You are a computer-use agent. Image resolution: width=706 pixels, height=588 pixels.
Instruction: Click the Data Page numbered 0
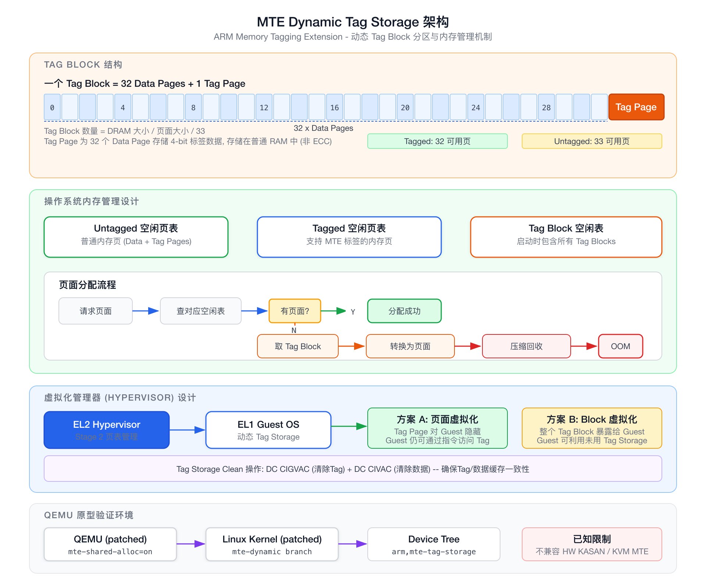[52, 107]
